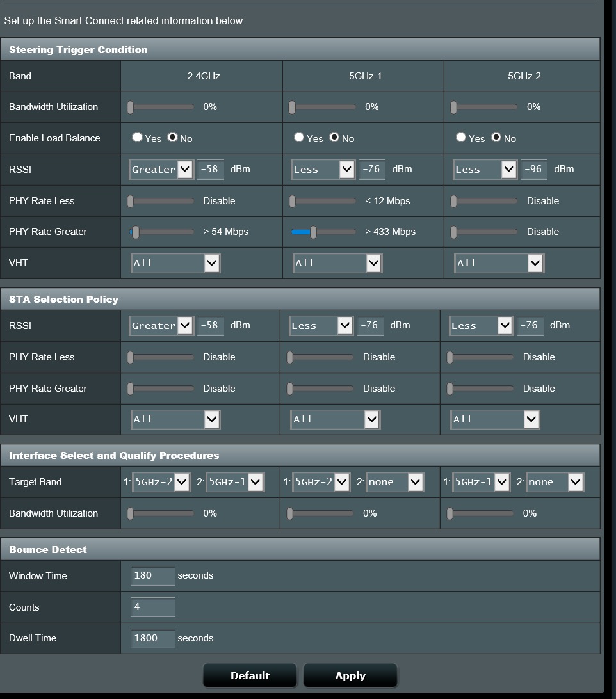
Task: Click 5GHz-1 PHY Rate Greater slider handle
Action: [x=313, y=232]
